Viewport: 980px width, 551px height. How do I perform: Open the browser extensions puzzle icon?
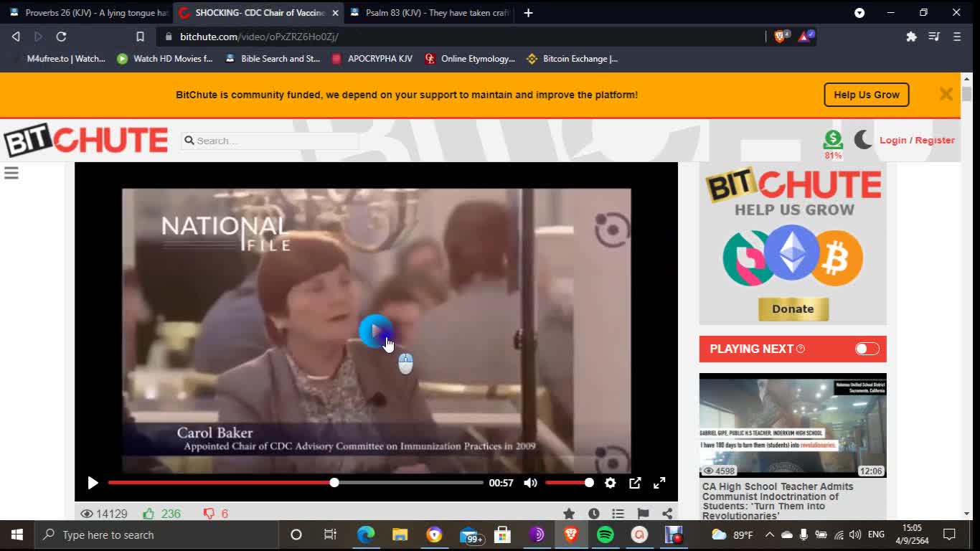coord(911,37)
